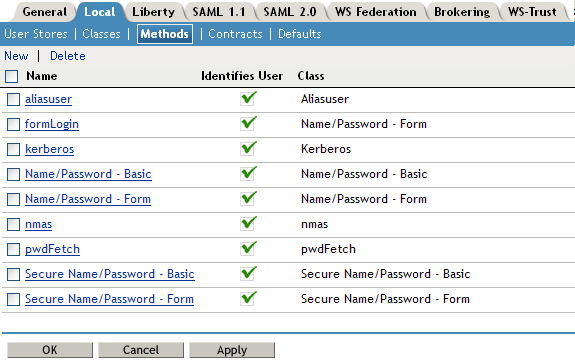This screenshot has height=360, width=575.
Task: Click the Name column header
Action: click(x=42, y=76)
